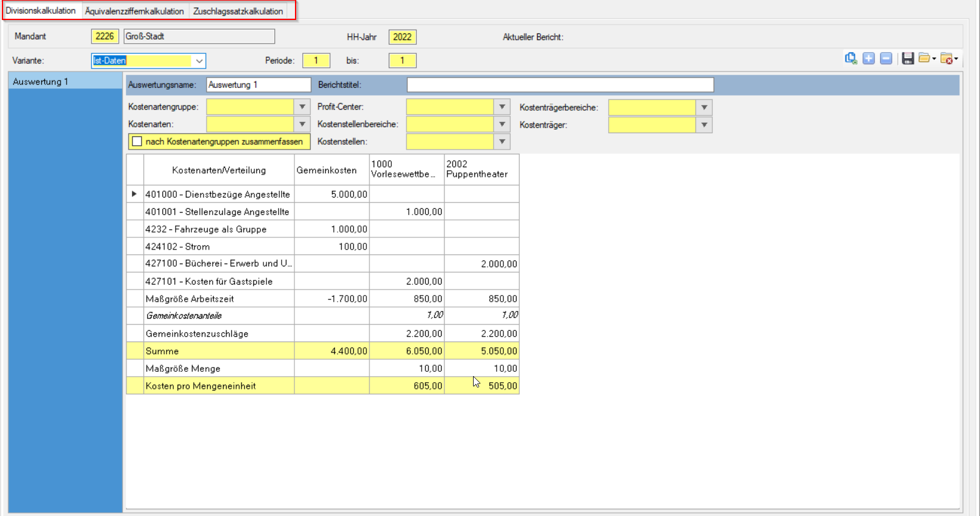Expand the Kostenträgerbereiche dropdown
This screenshot has height=516, width=980.
coord(704,108)
